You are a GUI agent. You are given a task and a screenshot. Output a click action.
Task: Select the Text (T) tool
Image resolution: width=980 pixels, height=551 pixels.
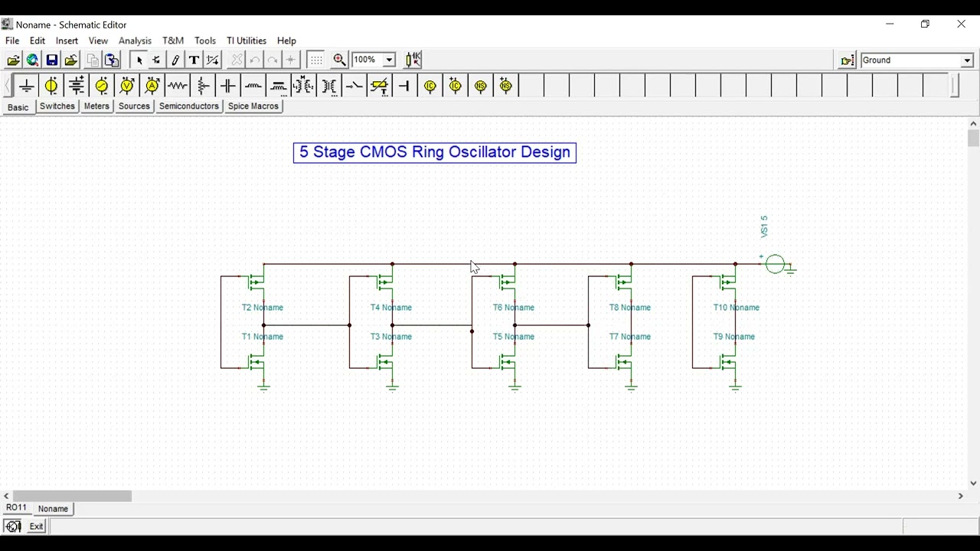194,60
